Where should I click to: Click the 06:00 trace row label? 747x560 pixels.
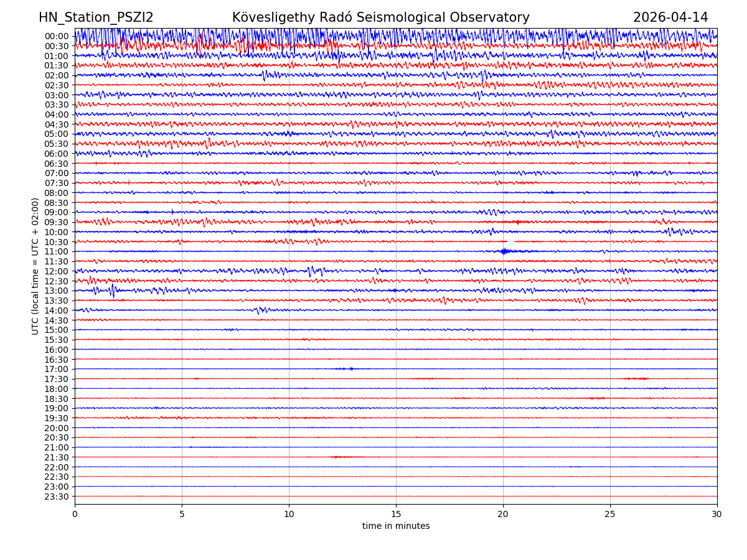point(56,154)
